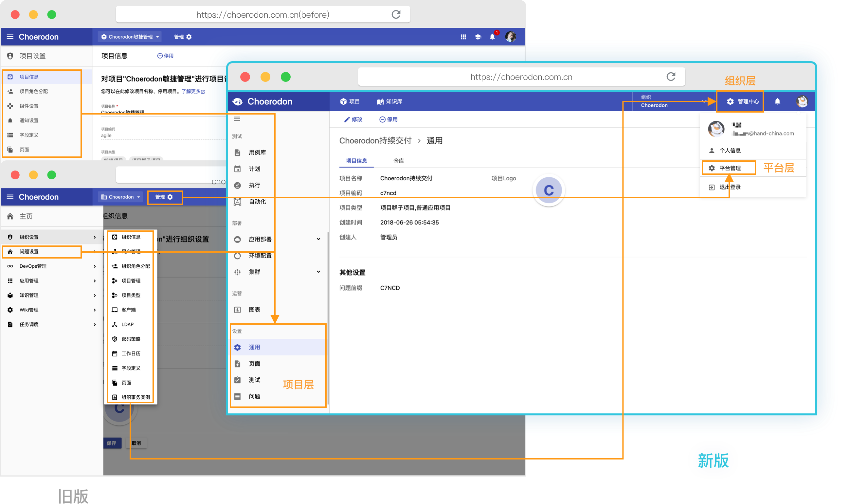Screen dimensions: 849x504
Task: Expand 任务调度 menu arrow
Action: point(94,324)
